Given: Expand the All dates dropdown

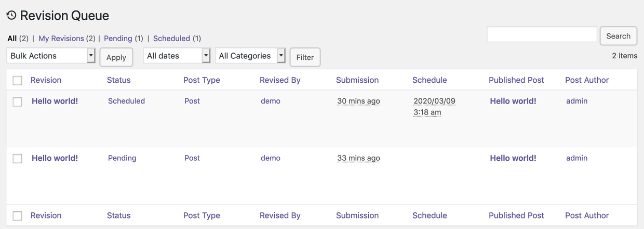Looking at the screenshot, I should (x=177, y=56).
